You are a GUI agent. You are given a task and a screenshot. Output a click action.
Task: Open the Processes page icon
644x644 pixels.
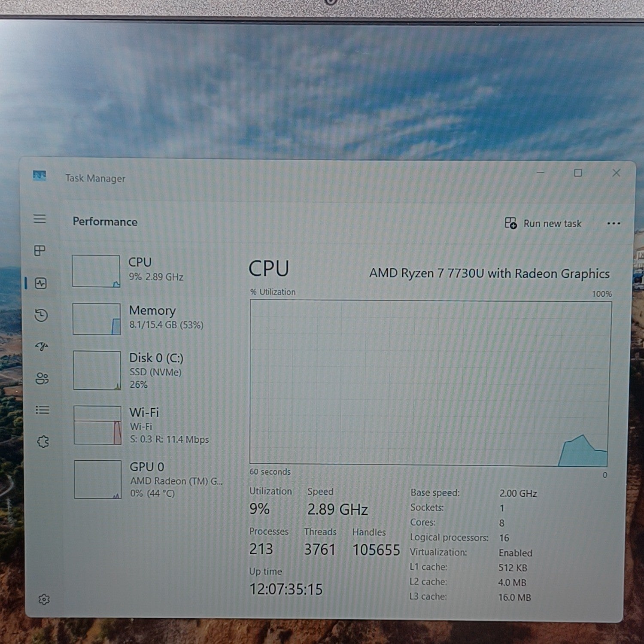tap(39, 250)
